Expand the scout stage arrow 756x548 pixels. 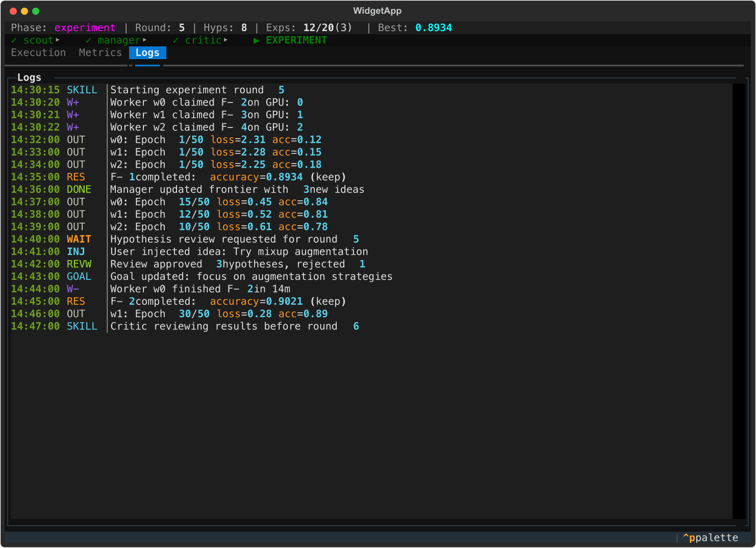[58, 40]
